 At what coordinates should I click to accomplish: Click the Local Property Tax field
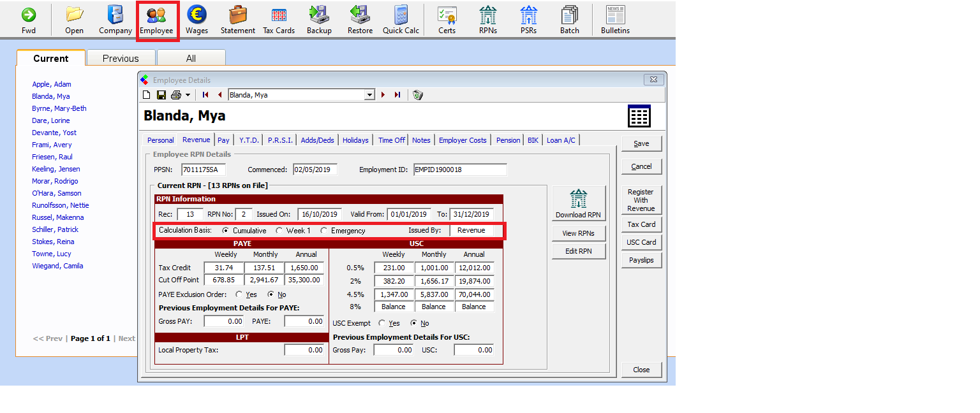(304, 350)
